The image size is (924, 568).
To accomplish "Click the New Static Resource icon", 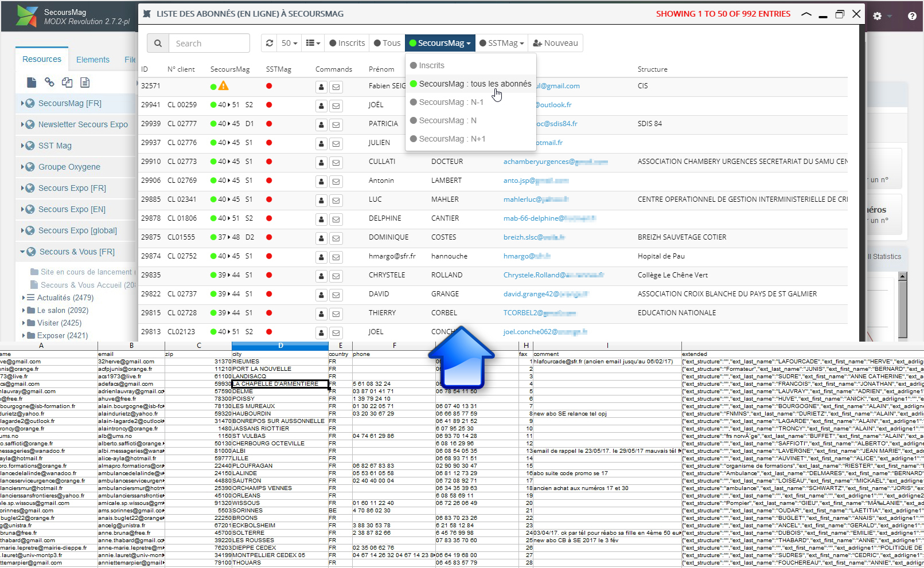I will [85, 83].
